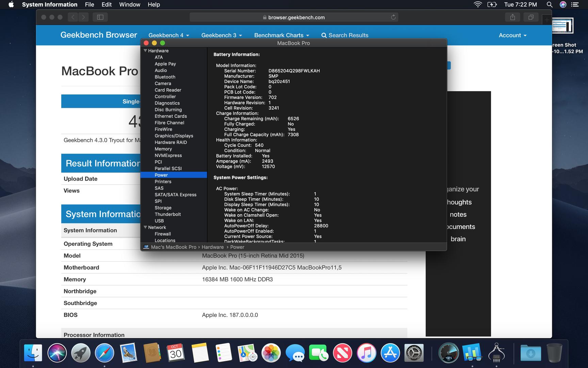
Task: Open Maps icon in Dock
Action: pos(247,353)
